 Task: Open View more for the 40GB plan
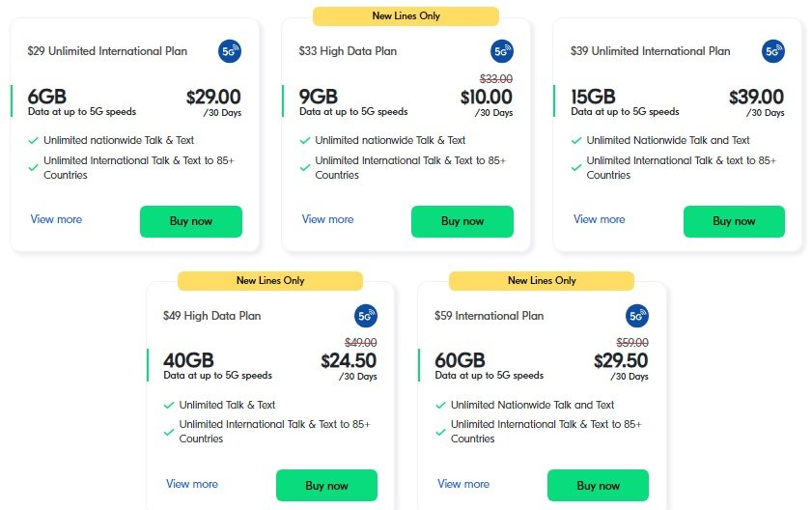(x=192, y=484)
